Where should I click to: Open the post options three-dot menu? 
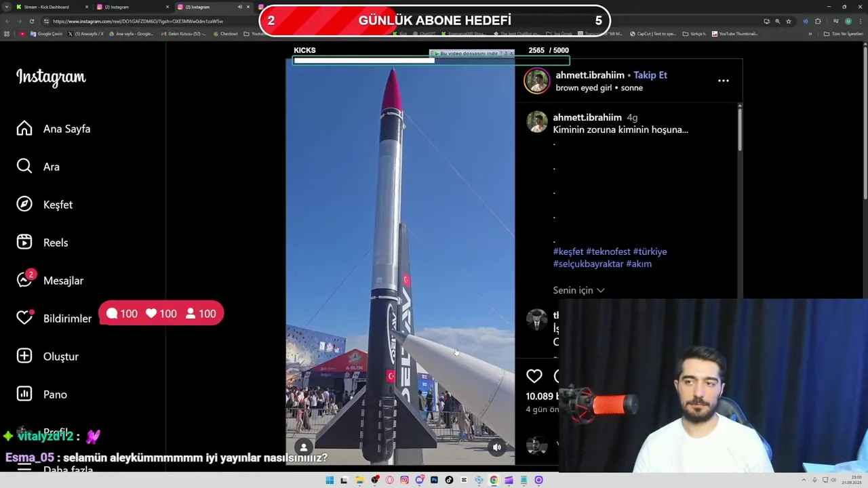[724, 81]
